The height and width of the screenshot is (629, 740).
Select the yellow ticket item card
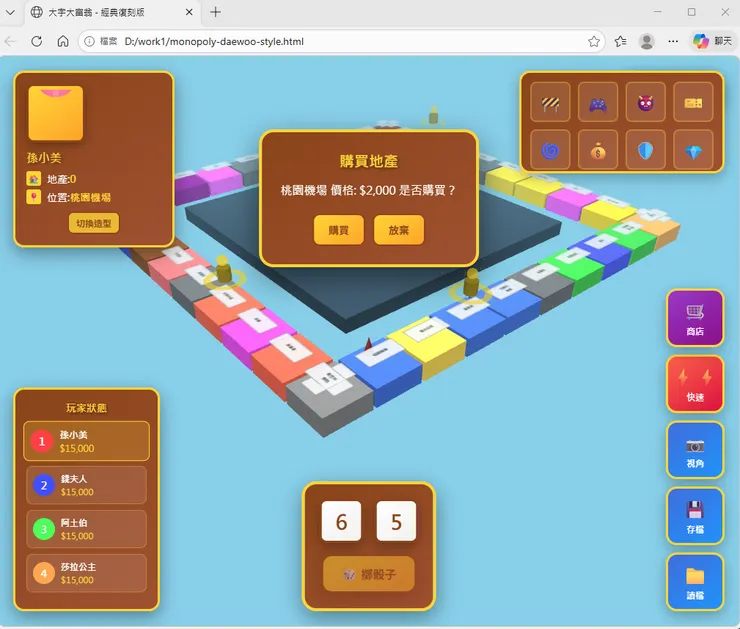[x=693, y=102]
